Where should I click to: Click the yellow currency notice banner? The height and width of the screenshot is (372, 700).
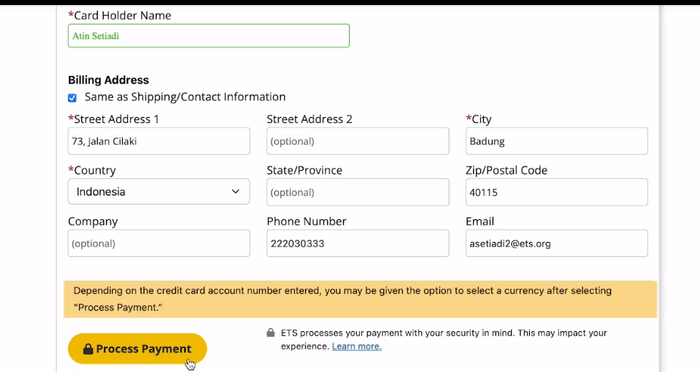pos(360,299)
